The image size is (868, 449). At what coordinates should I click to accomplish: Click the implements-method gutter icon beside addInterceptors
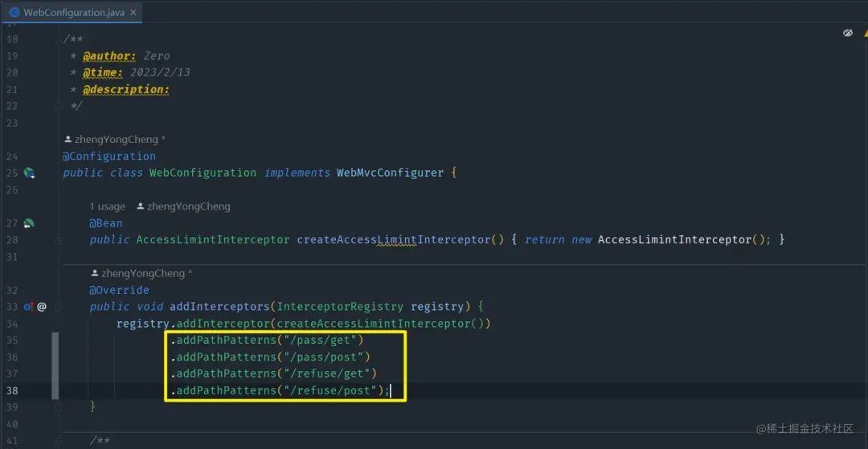pyautogui.click(x=29, y=306)
